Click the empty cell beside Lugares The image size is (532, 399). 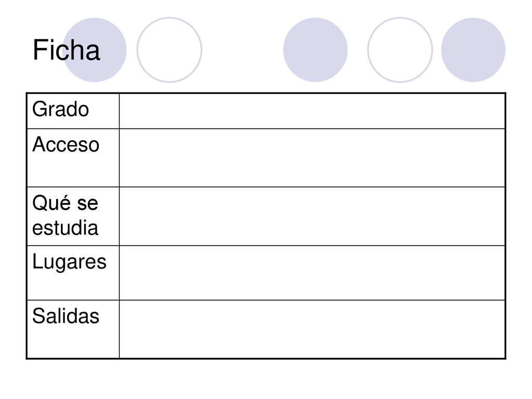(x=312, y=273)
